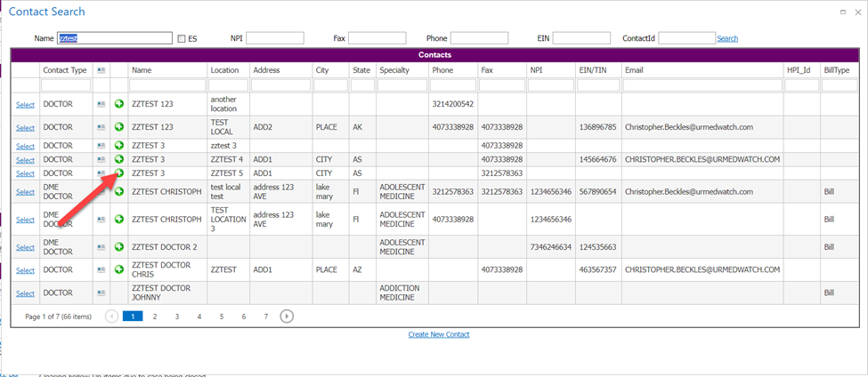
Task: Click the Specialty column header
Action: click(x=393, y=69)
